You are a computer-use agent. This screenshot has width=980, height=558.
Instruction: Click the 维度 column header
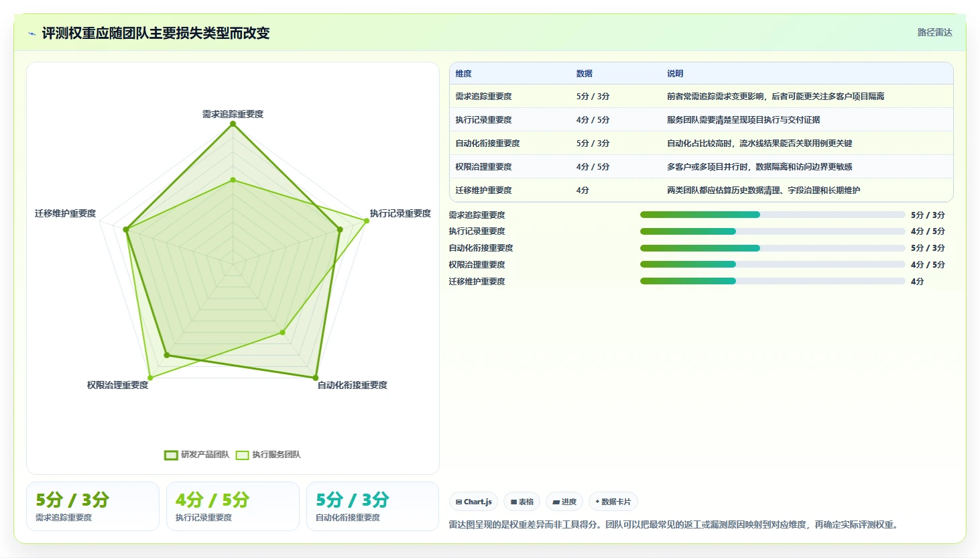tap(464, 74)
